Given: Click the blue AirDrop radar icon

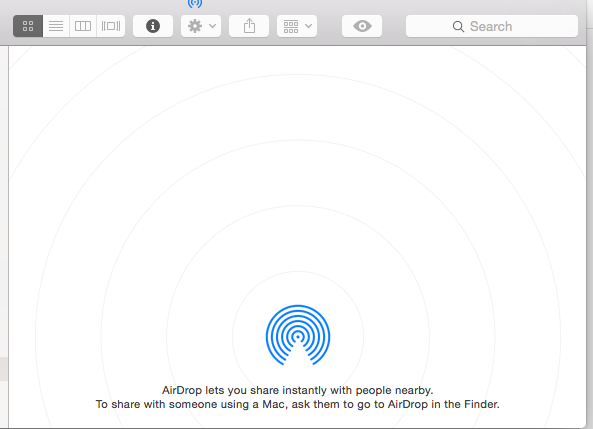Looking at the screenshot, I should [x=298, y=335].
